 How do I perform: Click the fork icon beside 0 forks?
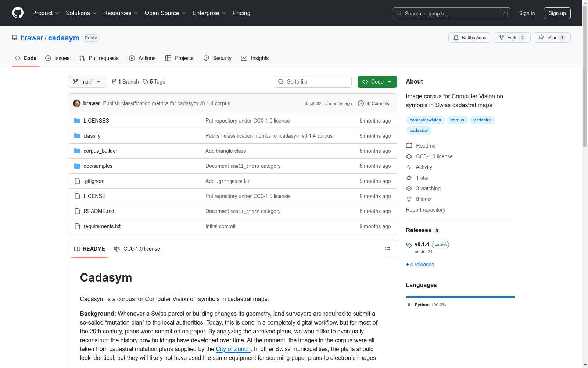click(x=409, y=199)
